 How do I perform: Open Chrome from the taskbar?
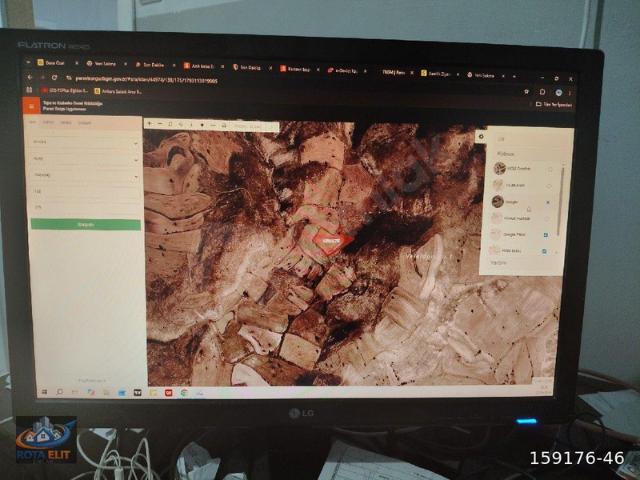[184, 393]
